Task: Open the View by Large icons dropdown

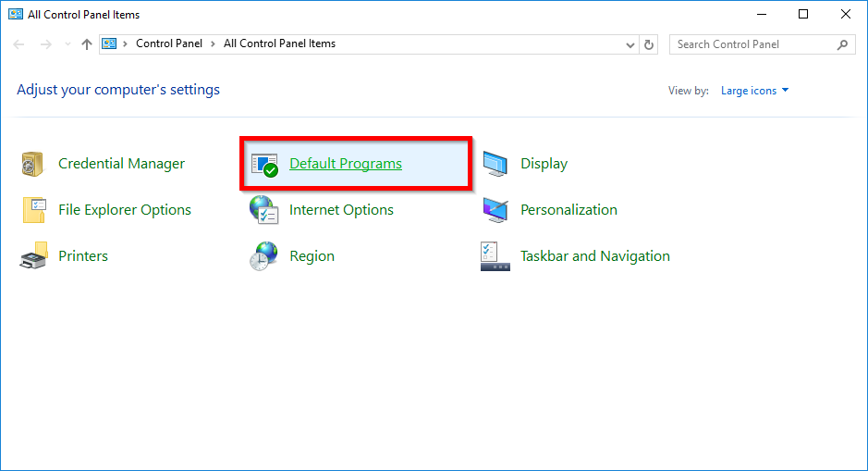Action: click(754, 91)
